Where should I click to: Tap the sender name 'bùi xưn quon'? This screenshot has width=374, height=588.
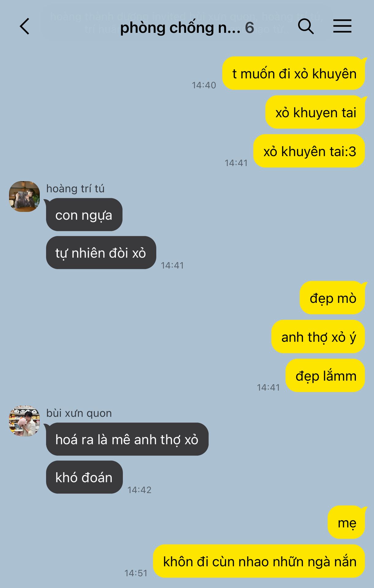click(79, 413)
